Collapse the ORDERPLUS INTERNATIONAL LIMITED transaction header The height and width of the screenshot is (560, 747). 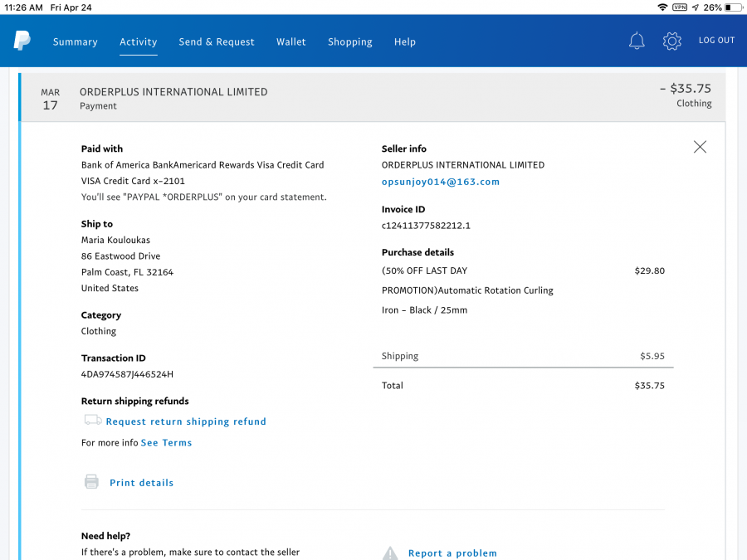(373, 97)
